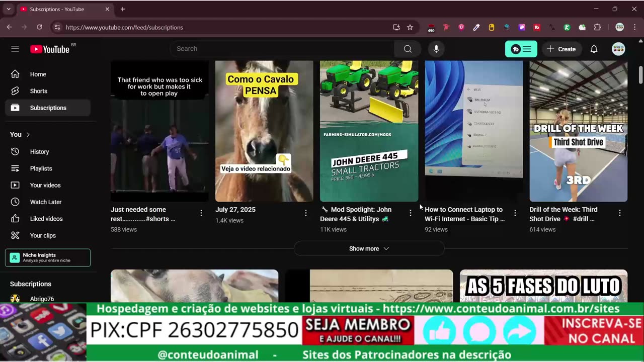The height and width of the screenshot is (362, 644).
Task: Expand shorts shelf with Show more
Action: [369, 248]
